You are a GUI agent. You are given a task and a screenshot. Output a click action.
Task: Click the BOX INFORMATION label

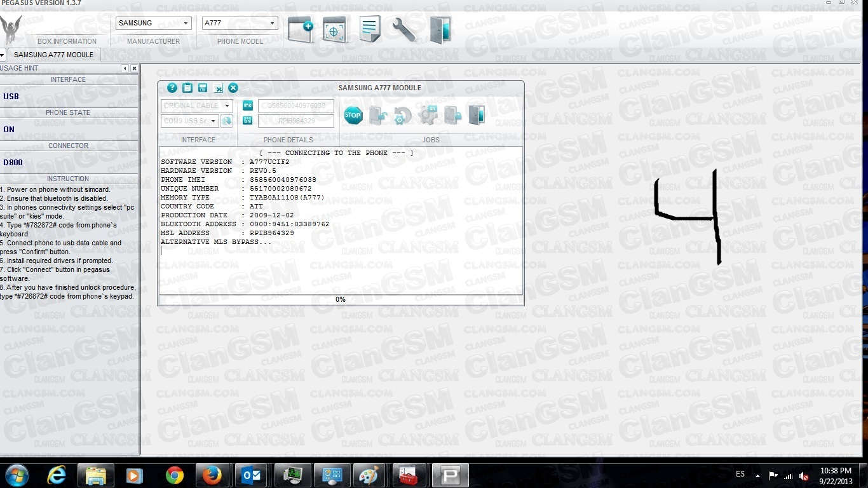click(67, 41)
